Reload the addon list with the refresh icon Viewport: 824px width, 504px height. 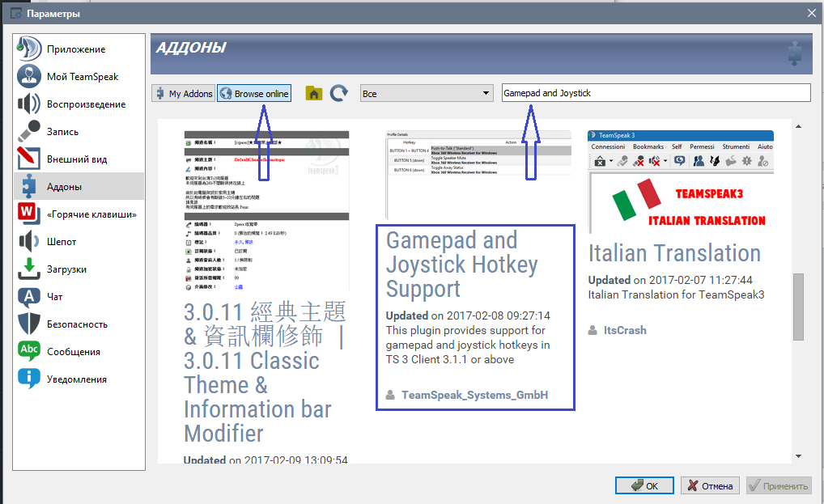339,94
